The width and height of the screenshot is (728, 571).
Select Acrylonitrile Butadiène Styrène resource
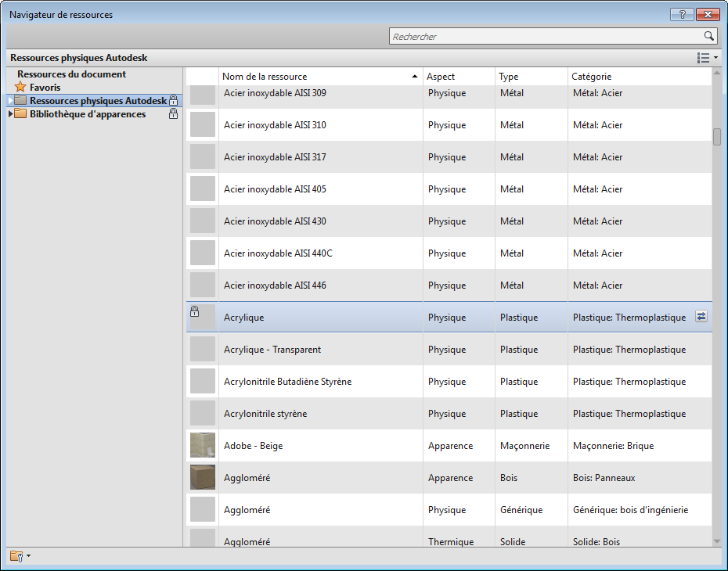click(287, 381)
